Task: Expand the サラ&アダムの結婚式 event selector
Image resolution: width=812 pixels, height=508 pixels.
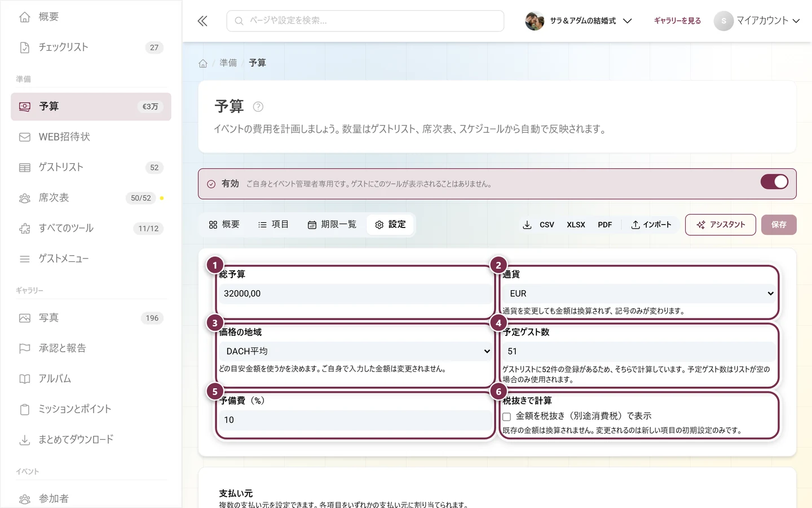Action: pos(579,21)
